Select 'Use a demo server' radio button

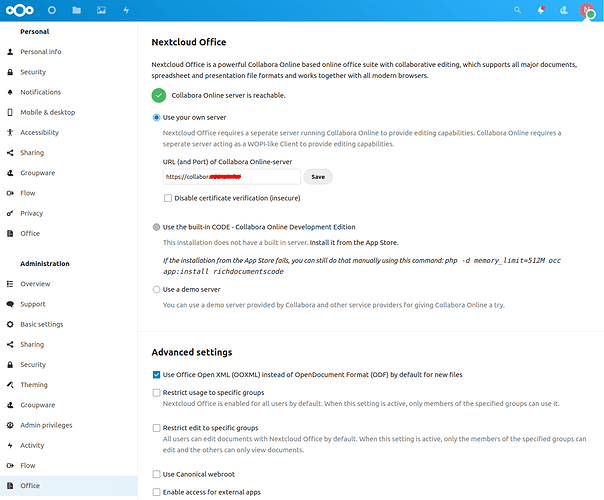156,289
